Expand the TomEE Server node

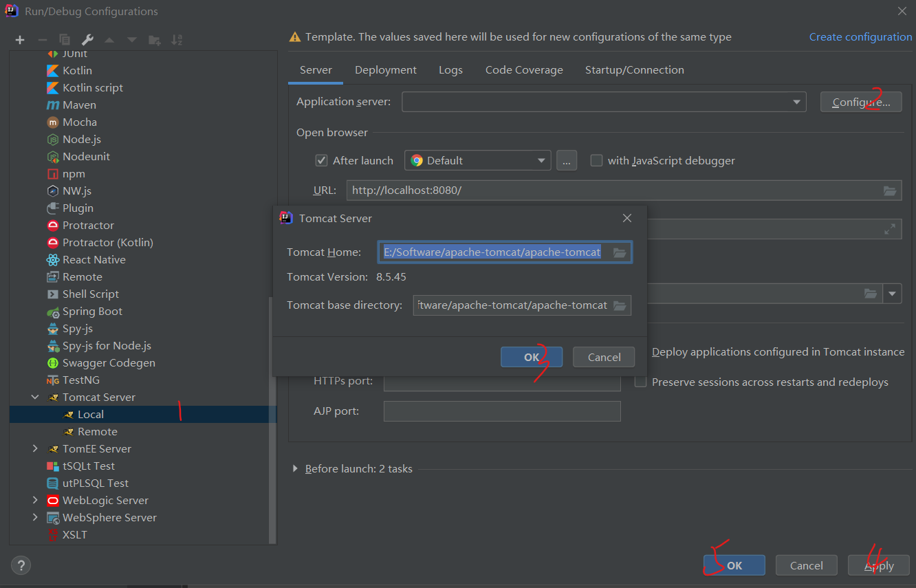pyautogui.click(x=35, y=448)
